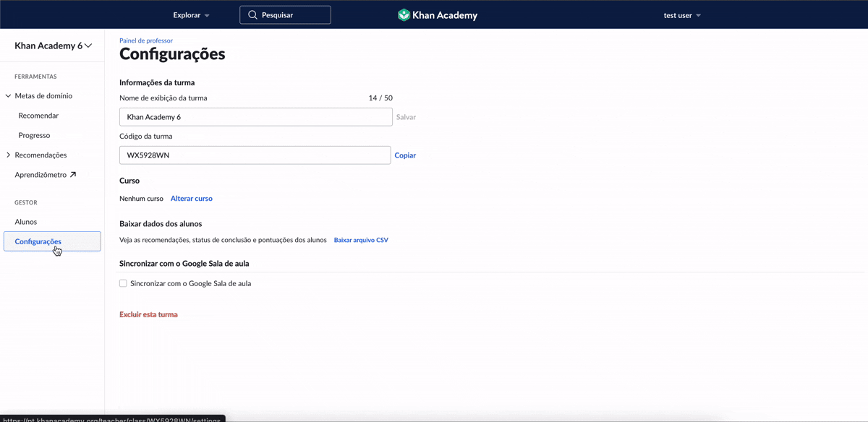
Task: Click the Pesquisar search field
Action: (x=285, y=15)
